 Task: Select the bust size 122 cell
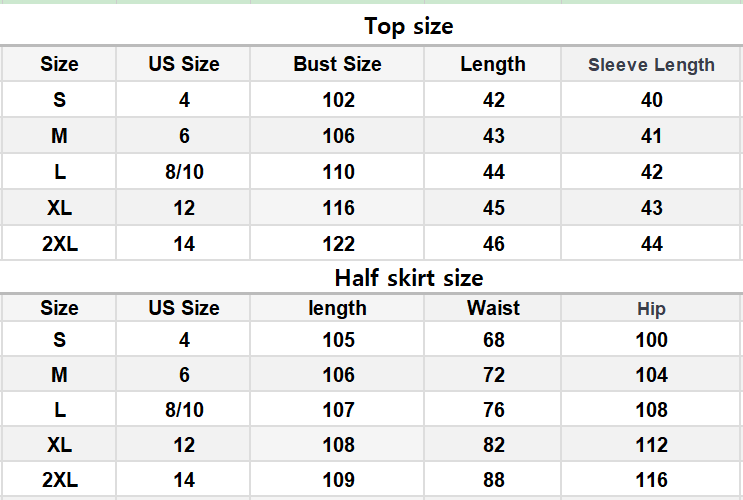click(x=338, y=244)
